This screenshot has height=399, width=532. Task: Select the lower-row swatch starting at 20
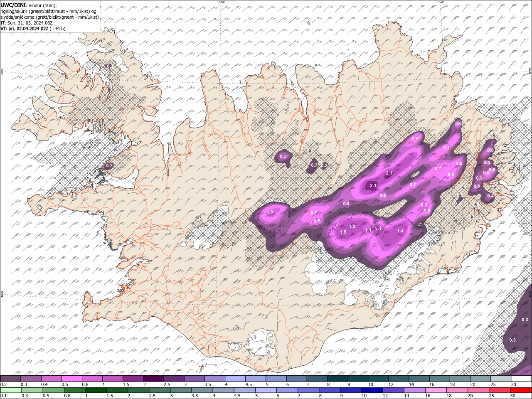pos(478,390)
